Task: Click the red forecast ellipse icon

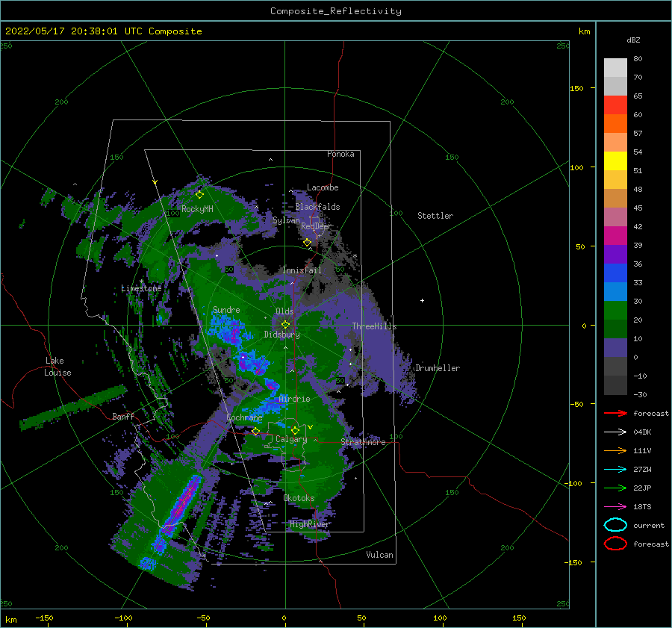Action: [x=615, y=544]
